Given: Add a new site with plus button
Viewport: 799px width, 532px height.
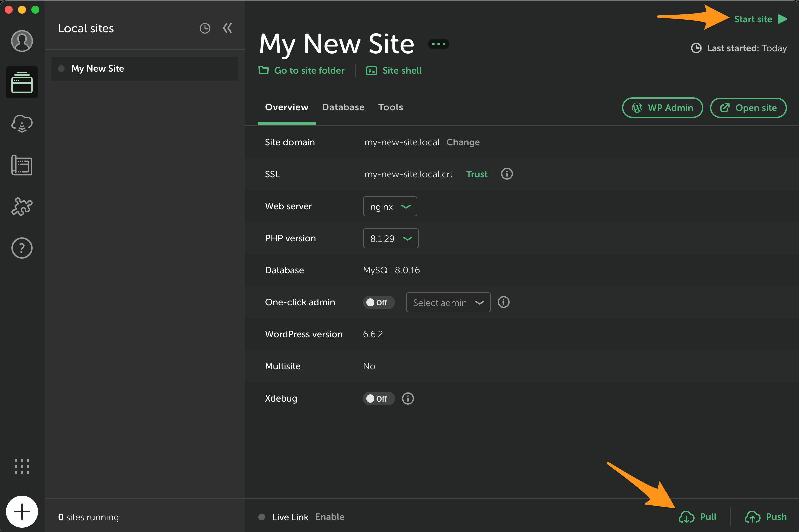Looking at the screenshot, I should coord(22,512).
